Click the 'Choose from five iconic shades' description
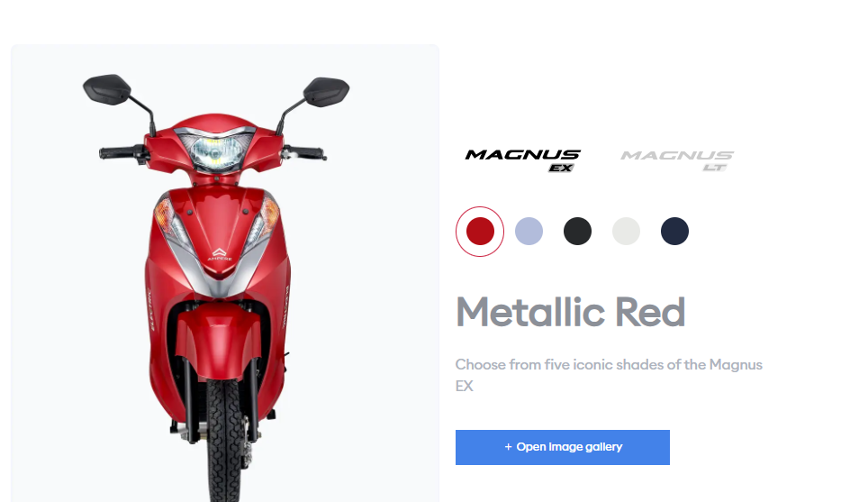 click(609, 375)
